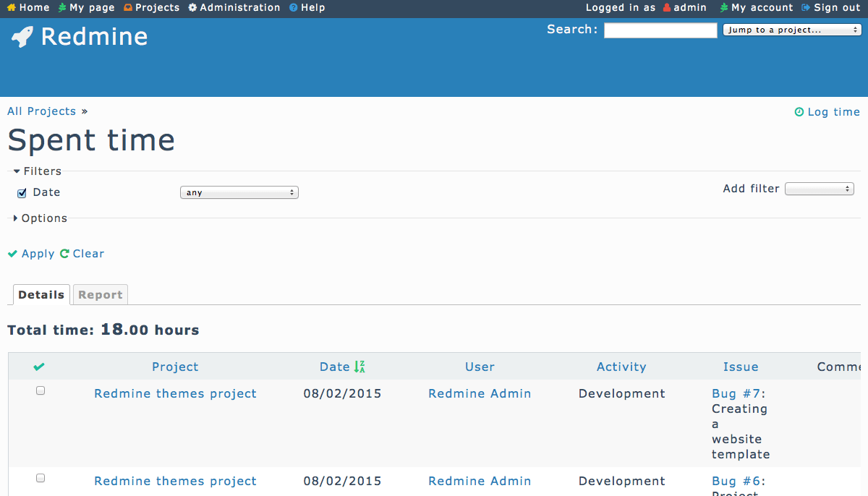Click into the Search input field
Screen dimensions: 868x496
[x=660, y=30]
